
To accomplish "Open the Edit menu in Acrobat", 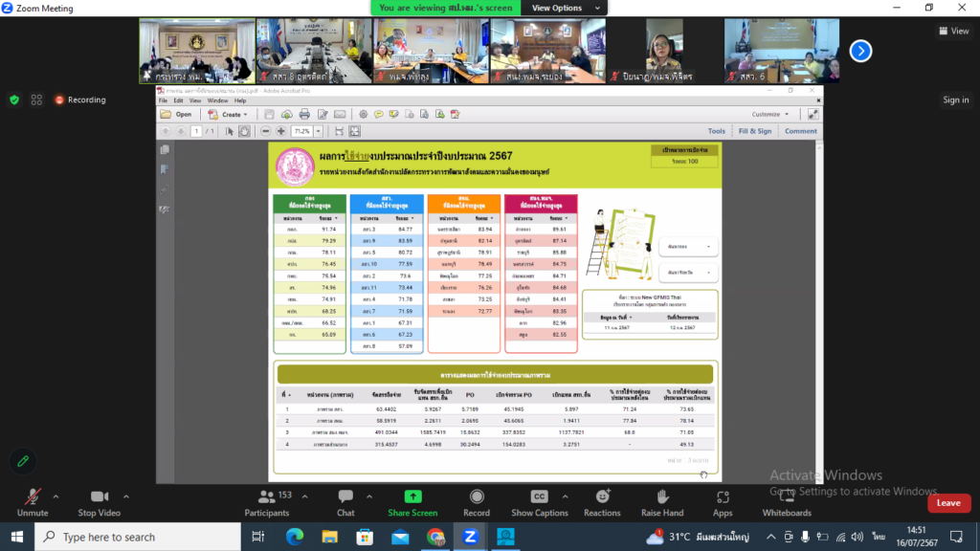I will pyautogui.click(x=178, y=100).
